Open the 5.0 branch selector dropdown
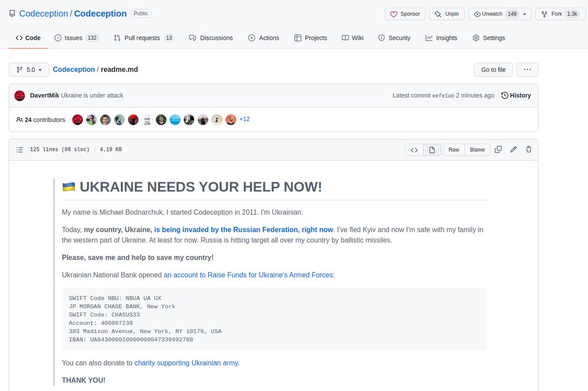Image resolution: width=588 pixels, height=391 pixels. (x=29, y=70)
